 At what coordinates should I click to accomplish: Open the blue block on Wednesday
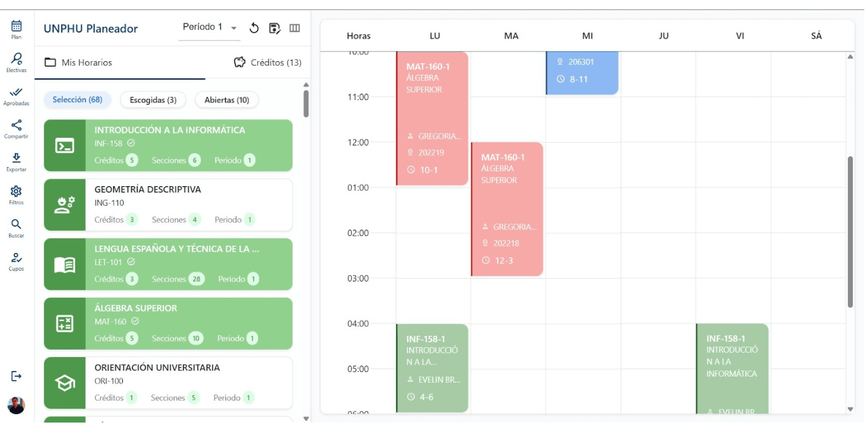(x=582, y=73)
